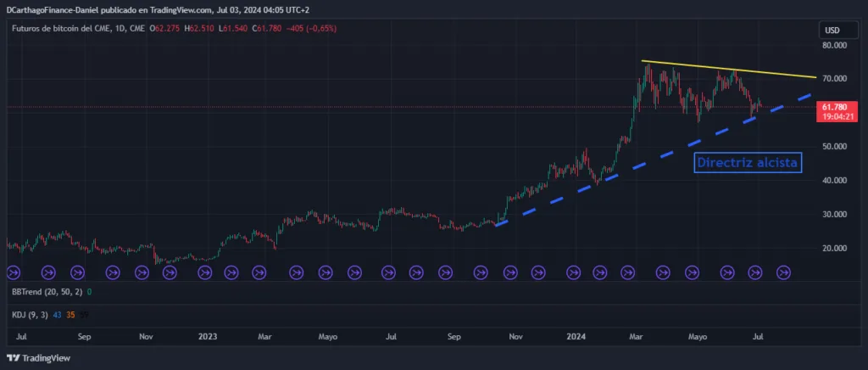Click the 40.000 price axis label
The width and height of the screenshot is (868, 370).
pos(835,180)
